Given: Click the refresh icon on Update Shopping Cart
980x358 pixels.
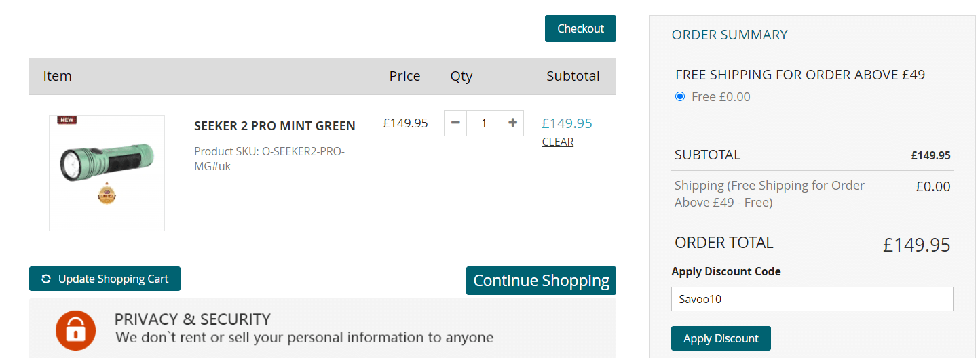Looking at the screenshot, I should (46, 279).
